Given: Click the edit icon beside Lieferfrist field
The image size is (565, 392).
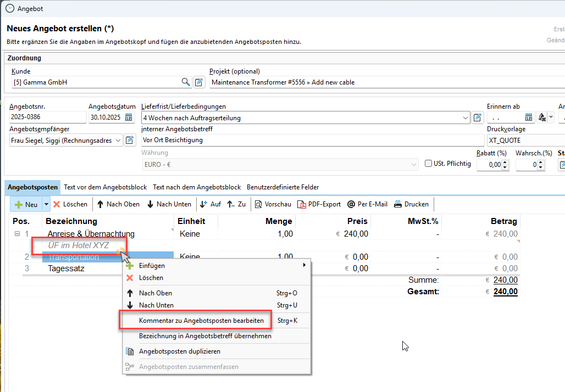Looking at the screenshot, I should tap(478, 117).
